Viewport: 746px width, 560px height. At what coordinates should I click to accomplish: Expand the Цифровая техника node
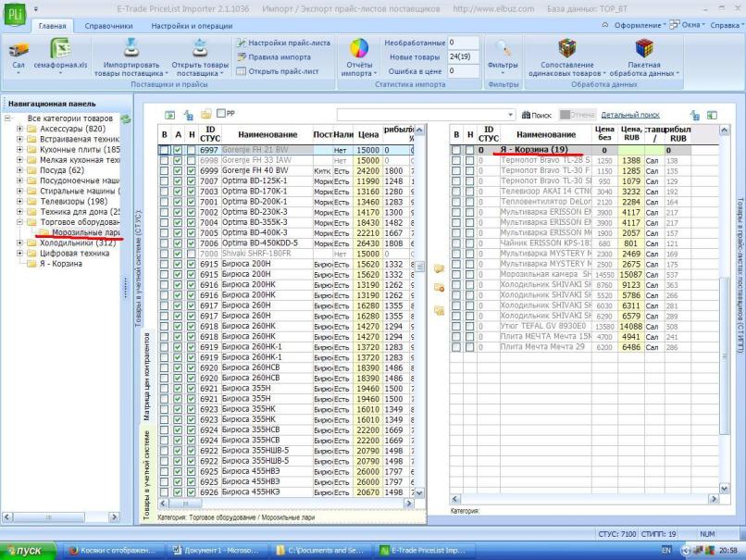(x=19, y=253)
